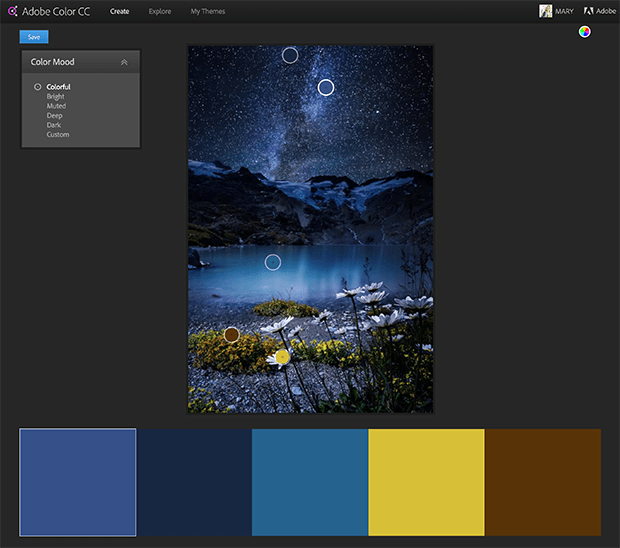Collapse the Color Mood panel

click(x=124, y=62)
